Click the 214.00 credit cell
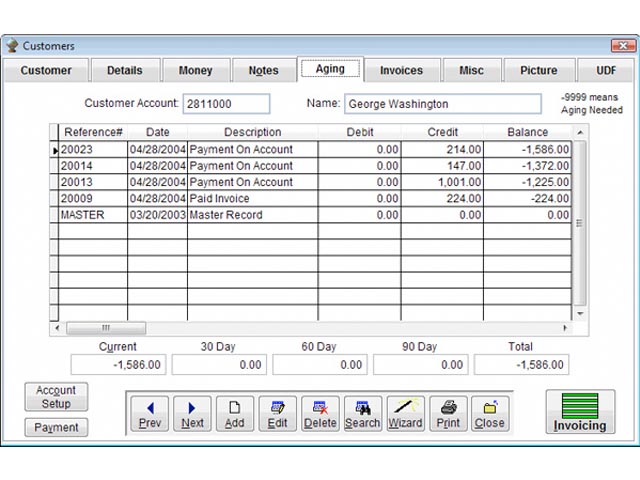The height and width of the screenshot is (480, 640). pyautogui.click(x=442, y=149)
